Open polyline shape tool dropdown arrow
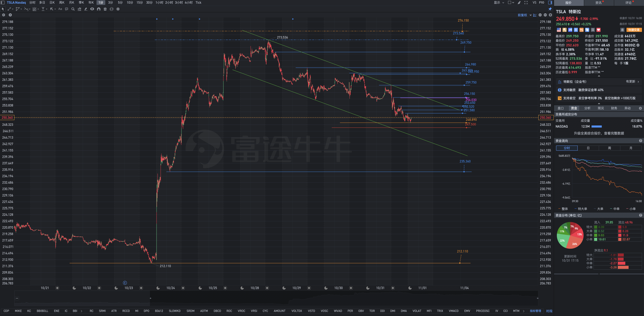This screenshot has width=644, height=316. 21,9
